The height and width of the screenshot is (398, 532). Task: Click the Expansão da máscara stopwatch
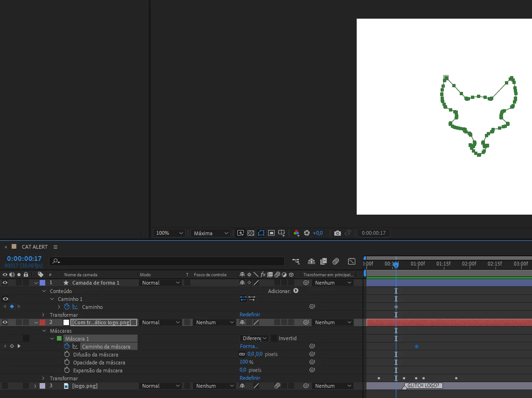click(x=67, y=370)
